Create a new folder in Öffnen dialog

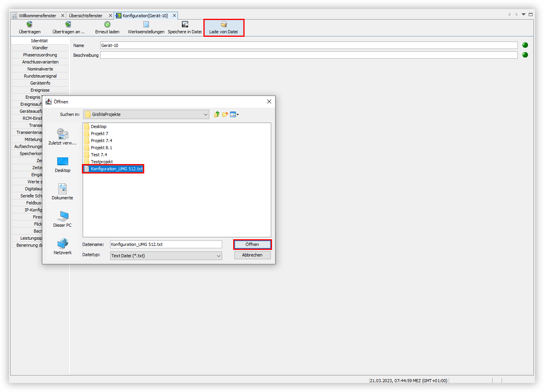pyautogui.click(x=225, y=114)
